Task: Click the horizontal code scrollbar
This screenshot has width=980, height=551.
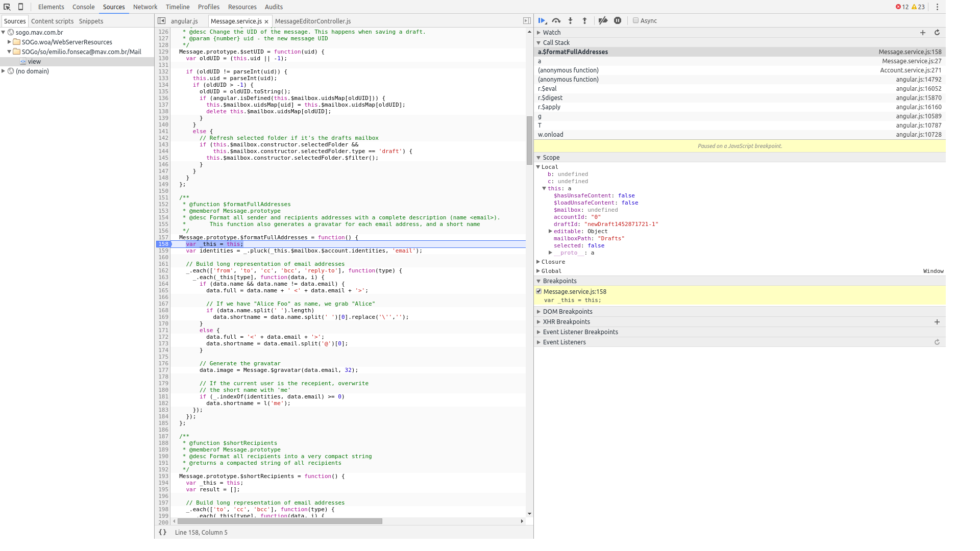Action: pos(280,521)
